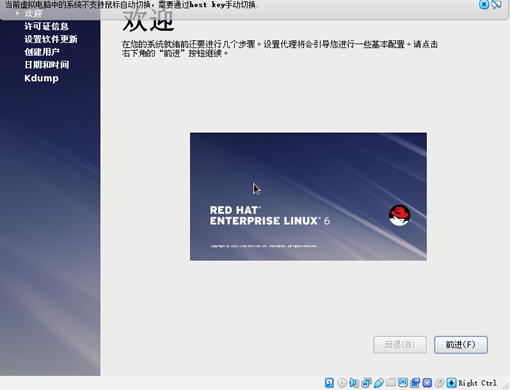Image resolution: width=510 pixels, height=390 pixels.
Task: Select 日期和时间 step in the sidebar
Action: [x=47, y=65]
